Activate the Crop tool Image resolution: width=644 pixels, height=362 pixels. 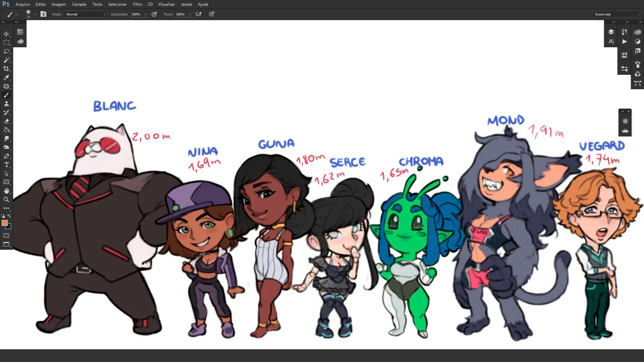pos(7,69)
